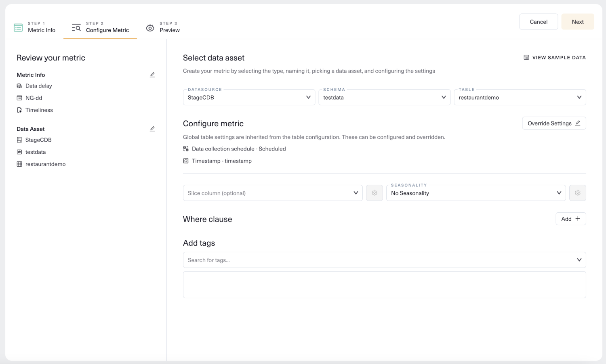The width and height of the screenshot is (606, 364).
Task: Open the Slice column optional dropdown
Action: click(273, 193)
